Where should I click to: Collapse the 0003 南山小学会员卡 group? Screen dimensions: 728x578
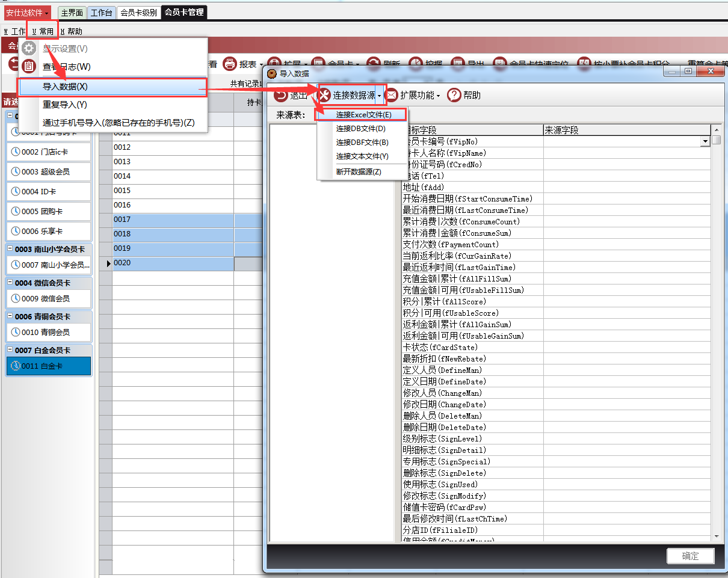pyautogui.click(x=11, y=249)
